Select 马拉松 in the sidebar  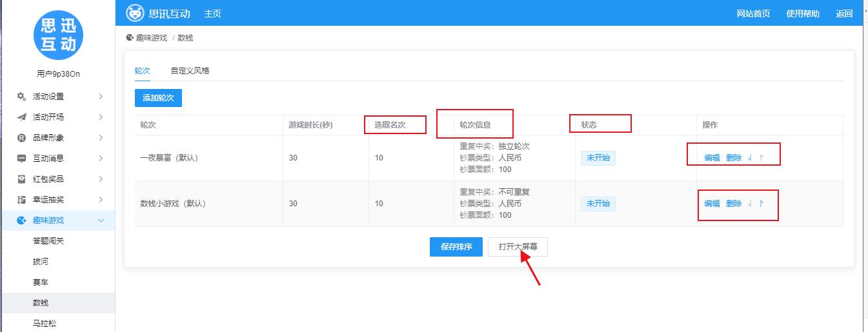[57, 323]
